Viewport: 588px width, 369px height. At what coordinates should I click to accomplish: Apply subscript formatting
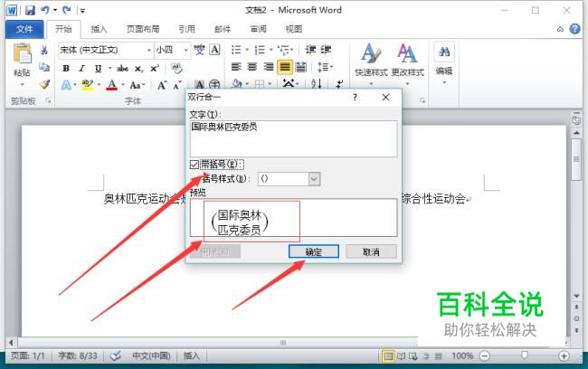tap(138, 69)
